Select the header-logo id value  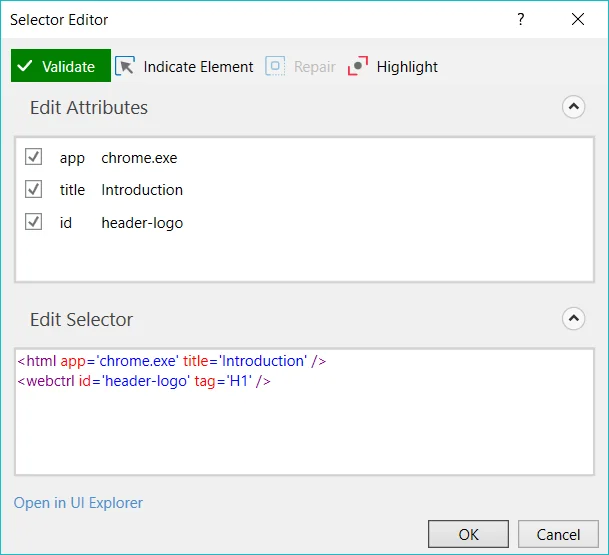142,223
